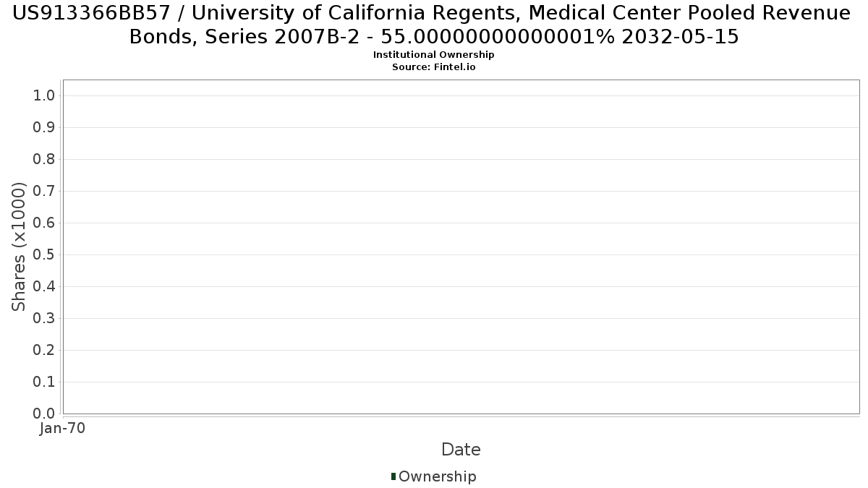Click the 0.2 y-axis tick label
Image resolution: width=868 pixels, height=488 pixels.
(45, 351)
